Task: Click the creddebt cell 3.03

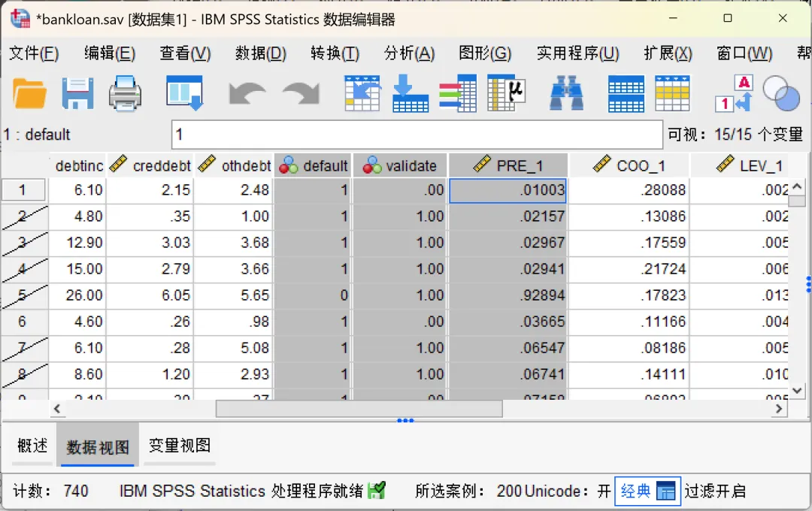Action: pos(150,243)
